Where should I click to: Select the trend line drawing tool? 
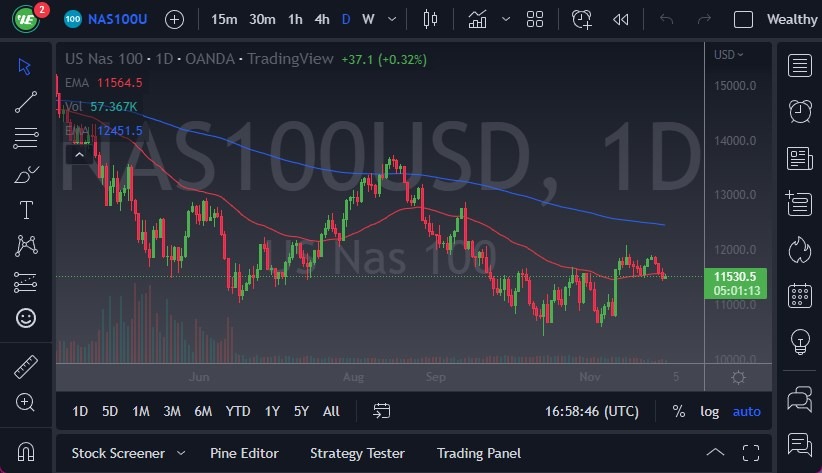point(25,102)
